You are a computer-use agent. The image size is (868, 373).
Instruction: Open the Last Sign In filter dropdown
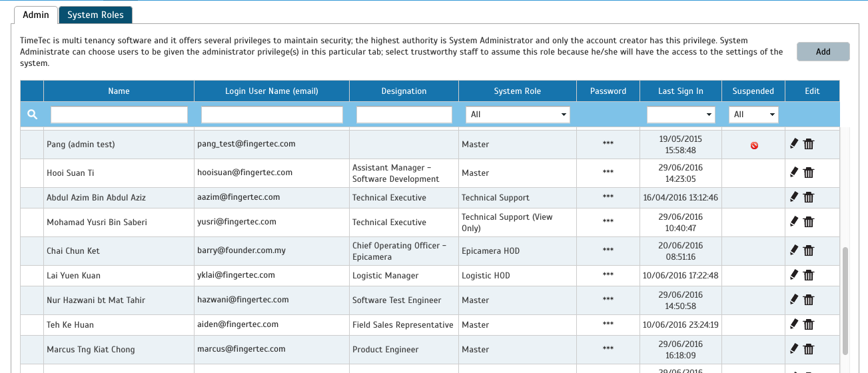pyautogui.click(x=681, y=115)
